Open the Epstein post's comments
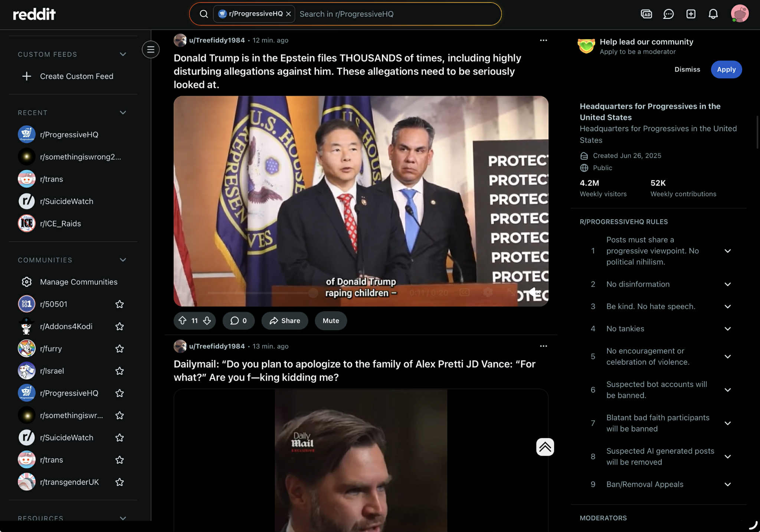760x532 pixels. coord(238,321)
